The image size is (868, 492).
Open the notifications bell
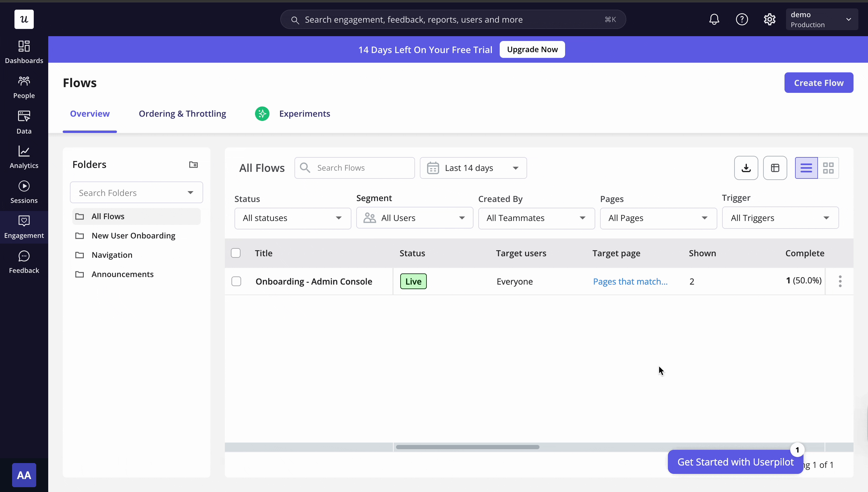[714, 19]
